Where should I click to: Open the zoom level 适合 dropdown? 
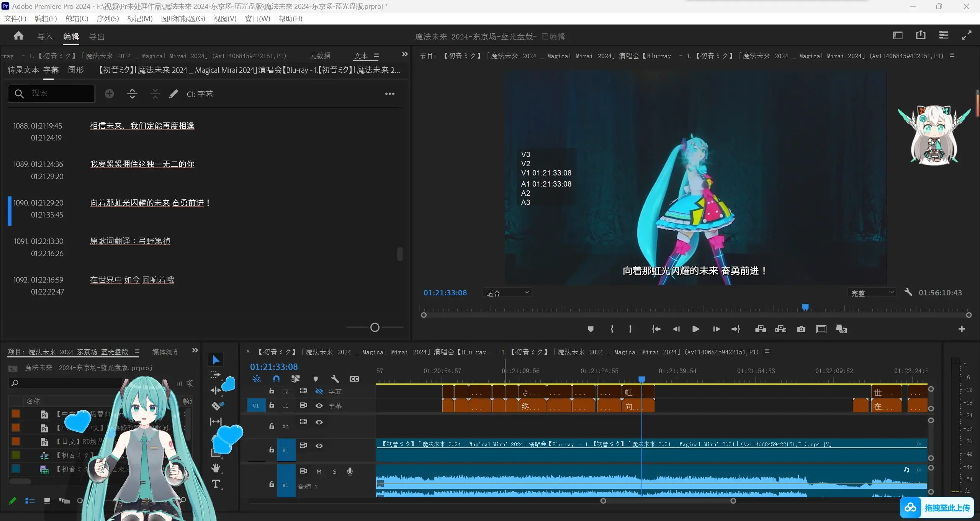507,293
